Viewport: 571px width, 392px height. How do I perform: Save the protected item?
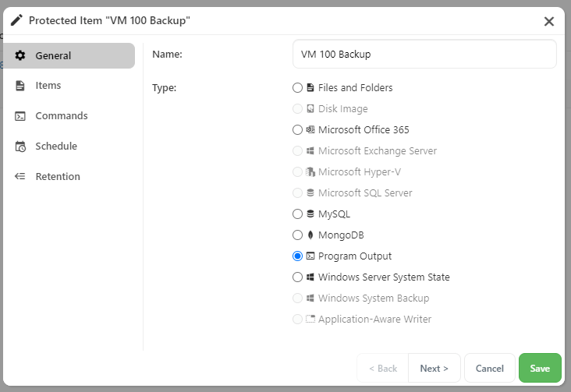(540, 369)
